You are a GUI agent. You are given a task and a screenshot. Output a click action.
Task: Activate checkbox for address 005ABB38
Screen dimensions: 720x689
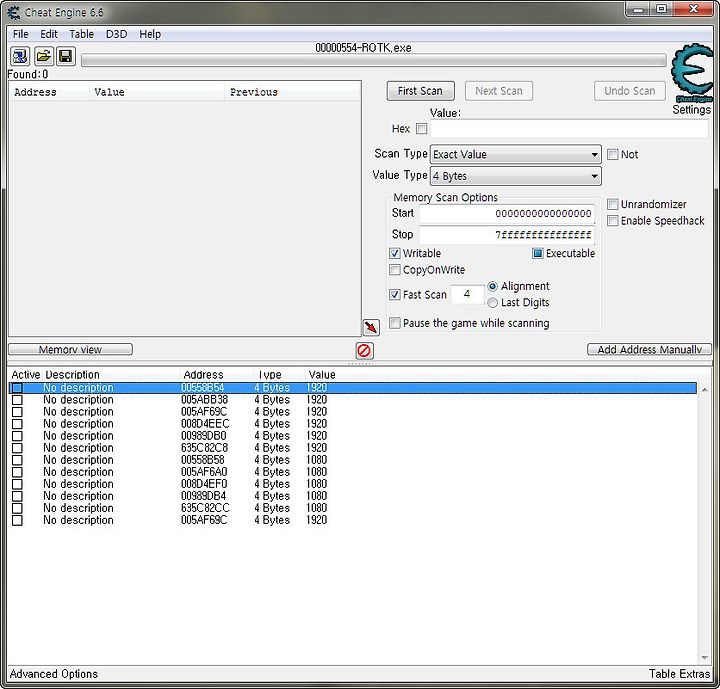coord(17,400)
